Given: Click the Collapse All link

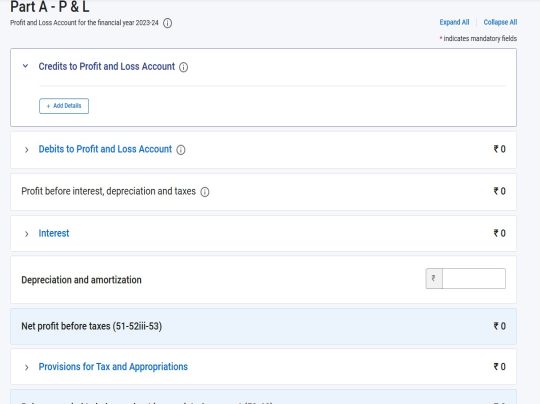Looking at the screenshot, I should click(500, 22).
